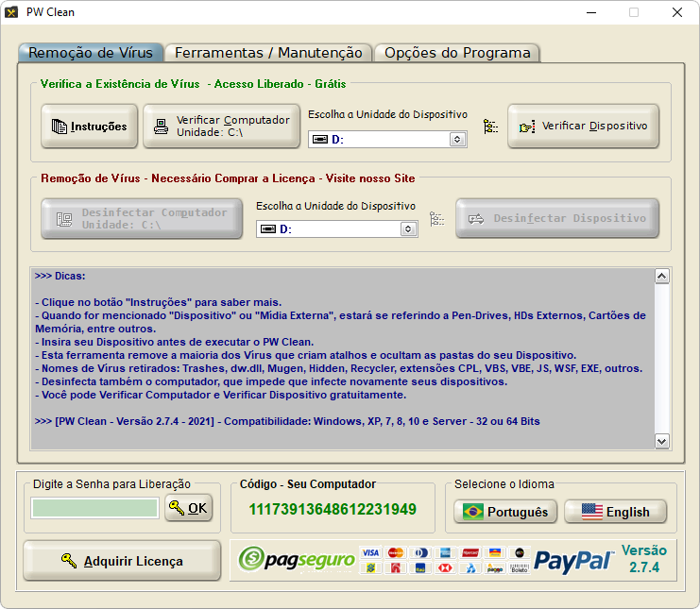This screenshot has width=700, height=609.
Task: Open drive dropdown in the virus removal section
Action: (408, 228)
